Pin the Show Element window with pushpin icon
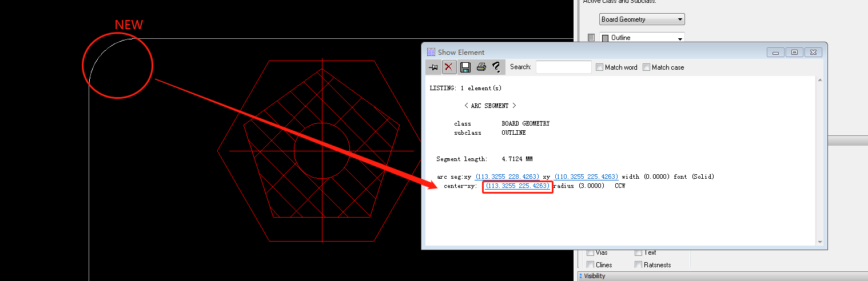The width and height of the screenshot is (868, 281). pyautogui.click(x=434, y=67)
